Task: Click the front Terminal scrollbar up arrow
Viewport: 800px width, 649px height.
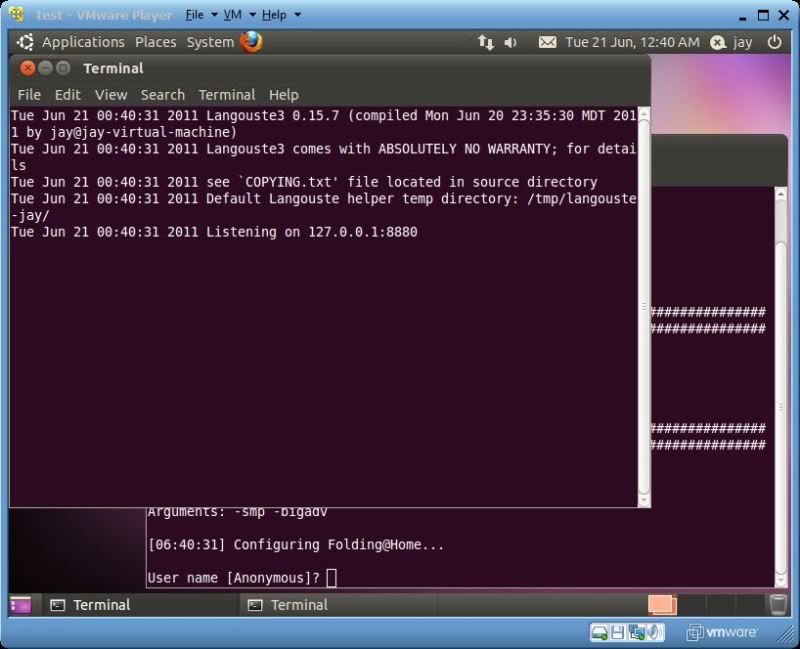Action: click(644, 114)
